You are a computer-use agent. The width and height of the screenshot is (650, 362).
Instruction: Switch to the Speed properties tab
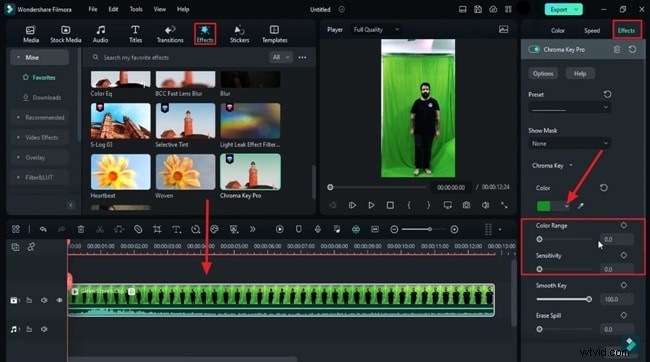pyautogui.click(x=592, y=30)
